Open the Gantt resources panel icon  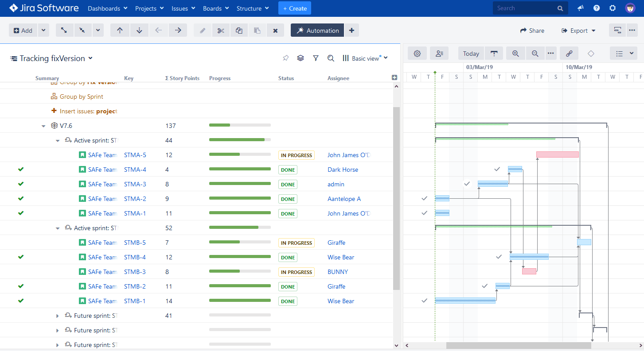439,54
